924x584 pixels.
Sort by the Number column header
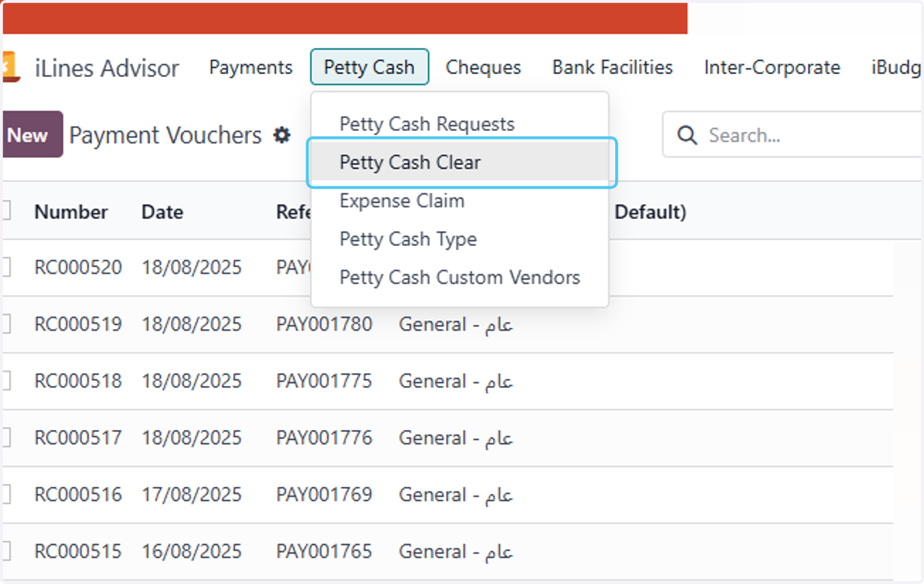(71, 212)
